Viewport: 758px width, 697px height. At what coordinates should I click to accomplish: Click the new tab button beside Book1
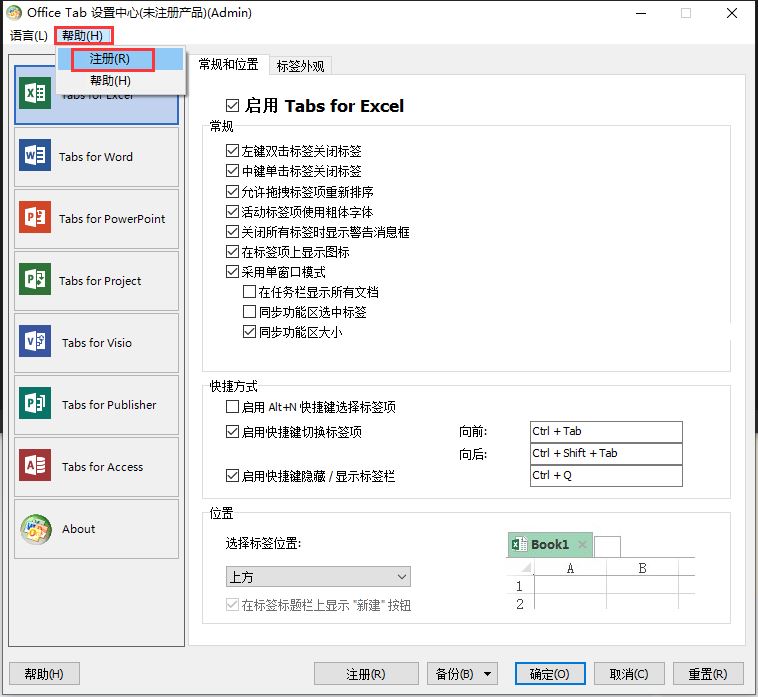(x=607, y=547)
